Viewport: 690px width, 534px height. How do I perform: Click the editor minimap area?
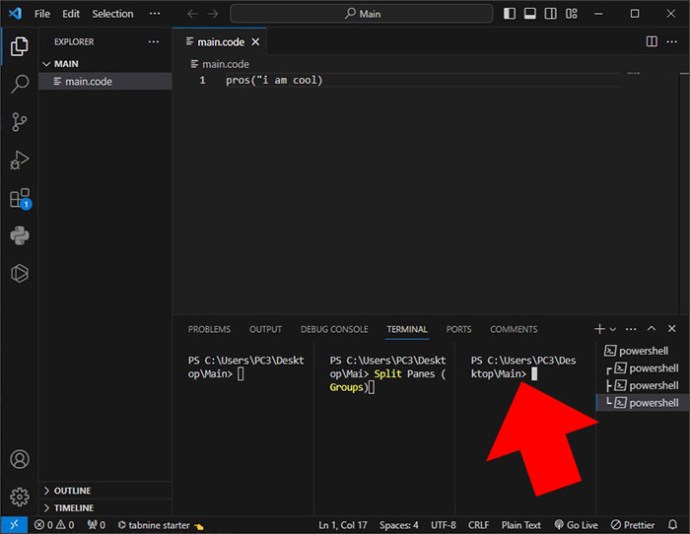coord(633,73)
